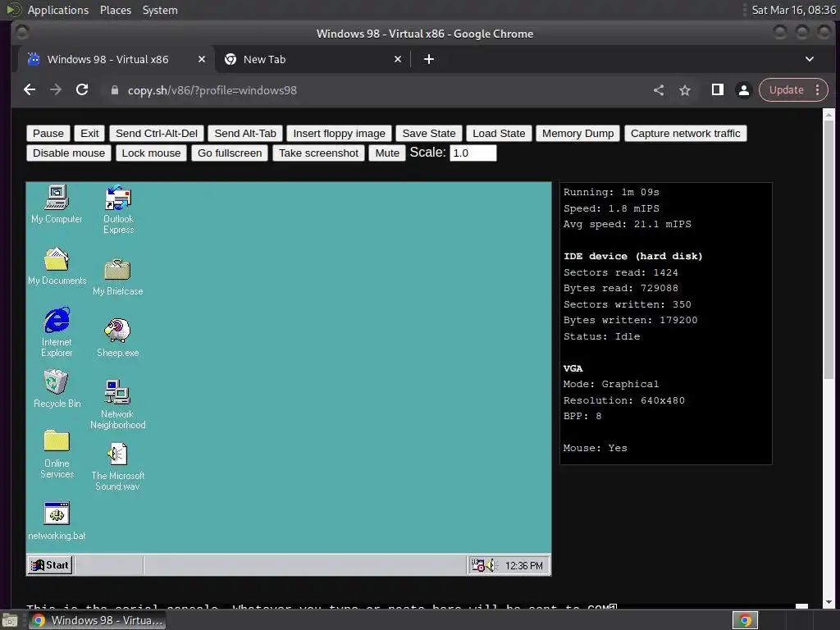Click the date and time in top panel
This screenshot has height=630, width=840.
coord(793,10)
